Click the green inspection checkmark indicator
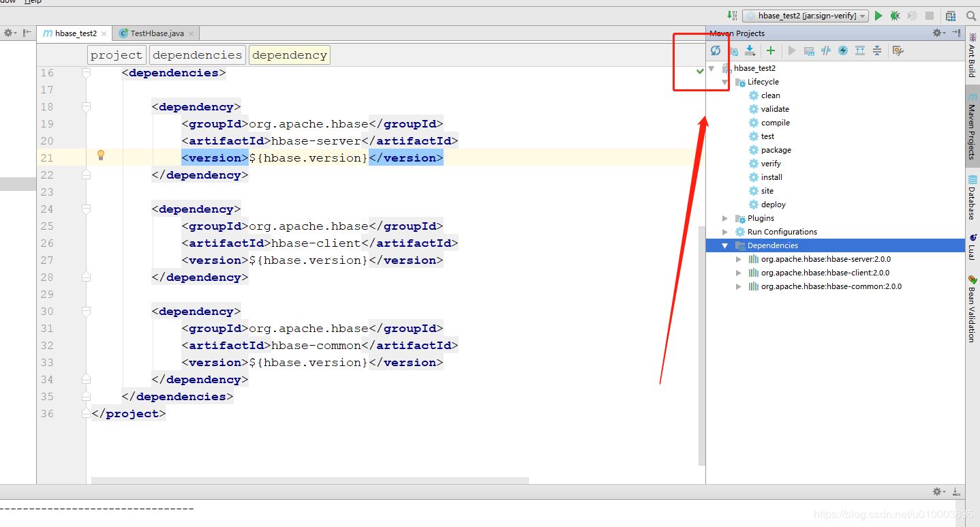The image size is (980, 527). tap(700, 71)
